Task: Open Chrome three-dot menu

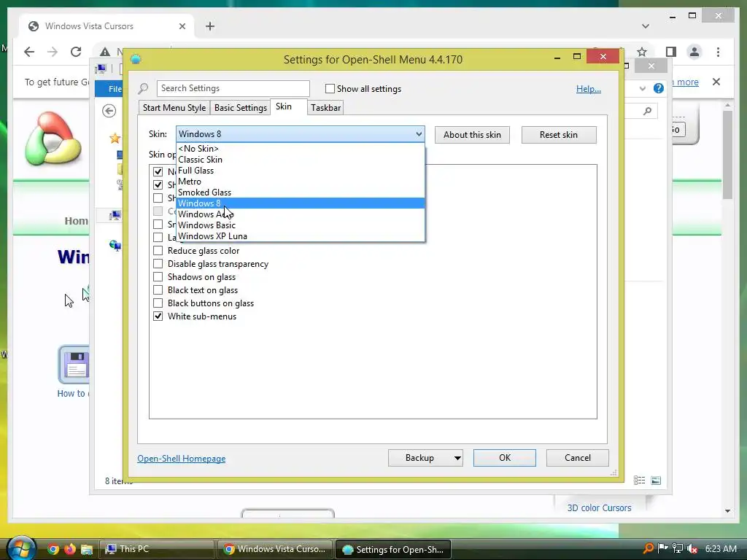Action: tap(718, 52)
